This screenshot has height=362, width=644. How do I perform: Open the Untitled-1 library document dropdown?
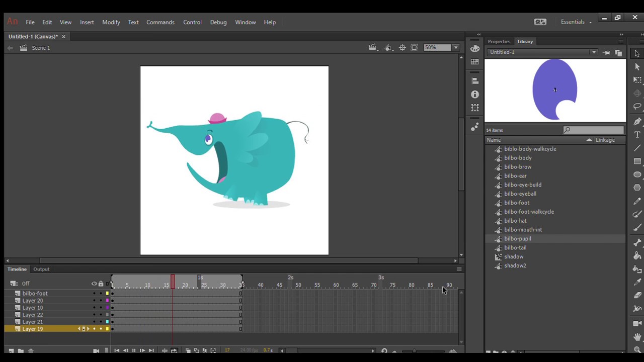coord(594,52)
